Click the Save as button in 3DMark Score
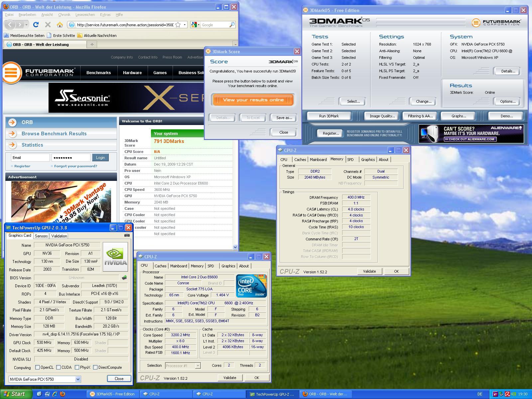 pos(284,118)
